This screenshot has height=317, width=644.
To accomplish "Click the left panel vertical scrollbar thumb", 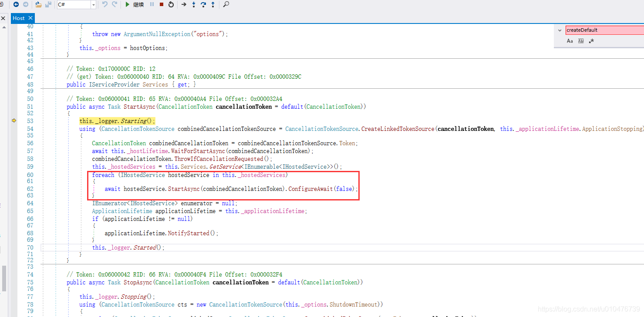I will [x=4, y=278].
